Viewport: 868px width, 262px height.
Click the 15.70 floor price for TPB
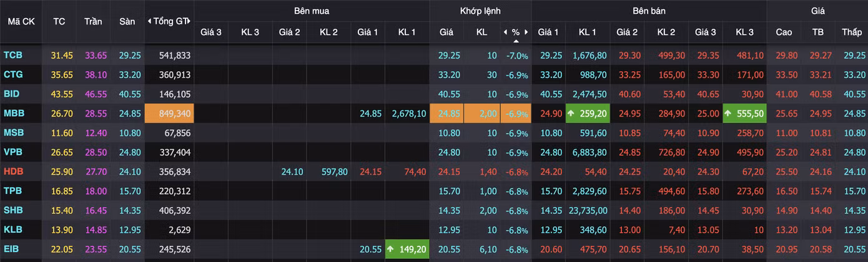tap(129, 191)
